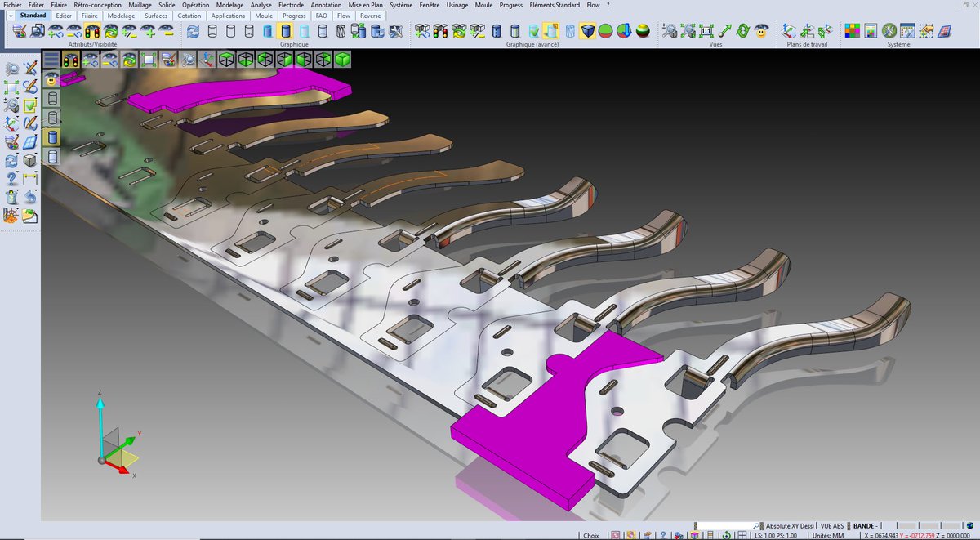The image size is (980, 540).
Task: Toggle the traffic-light icon in the viewport toolbar
Action: [70, 59]
